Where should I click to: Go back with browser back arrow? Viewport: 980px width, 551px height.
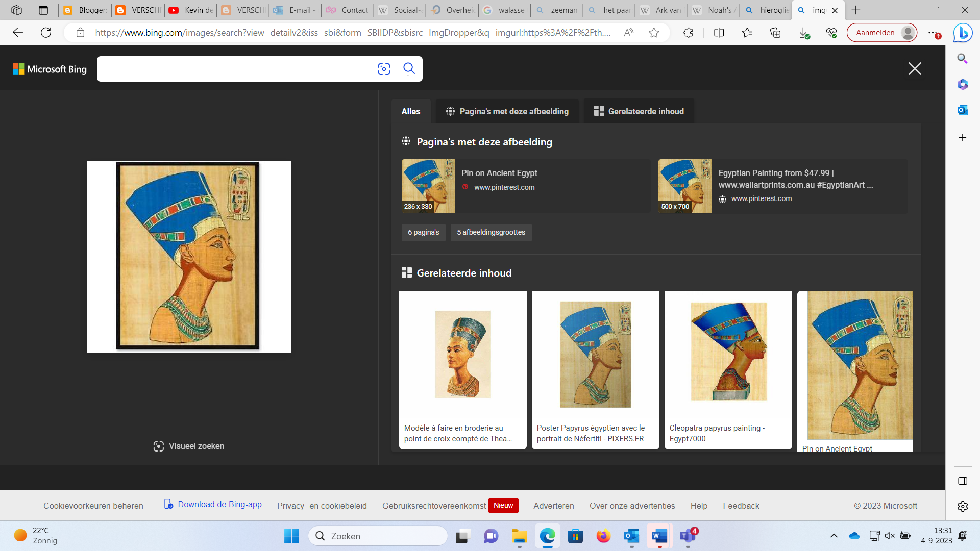[18, 33]
